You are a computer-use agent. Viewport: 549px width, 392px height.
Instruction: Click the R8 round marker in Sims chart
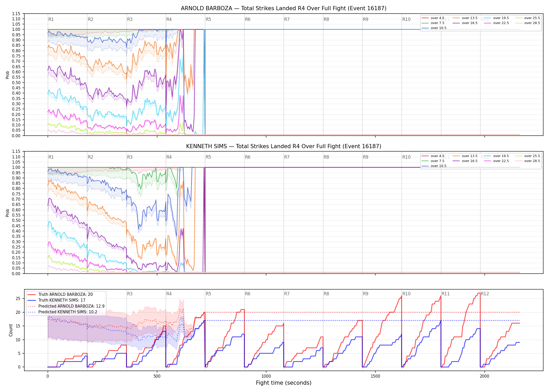coord(326,157)
